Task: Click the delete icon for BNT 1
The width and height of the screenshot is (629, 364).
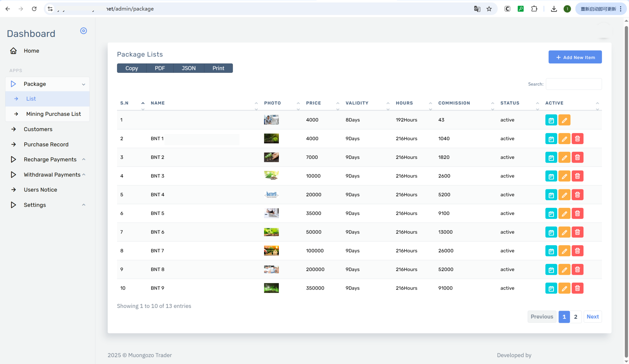Action: click(577, 139)
